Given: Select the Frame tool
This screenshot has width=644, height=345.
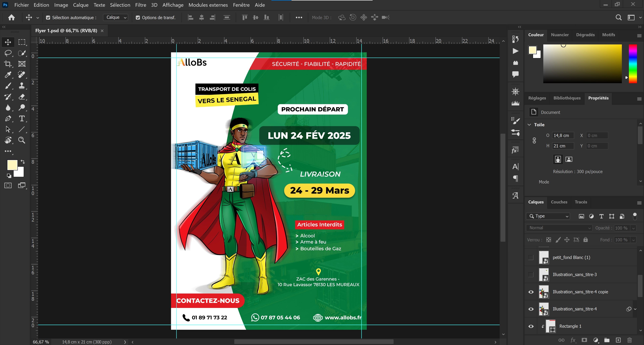Looking at the screenshot, I should (x=22, y=64).
